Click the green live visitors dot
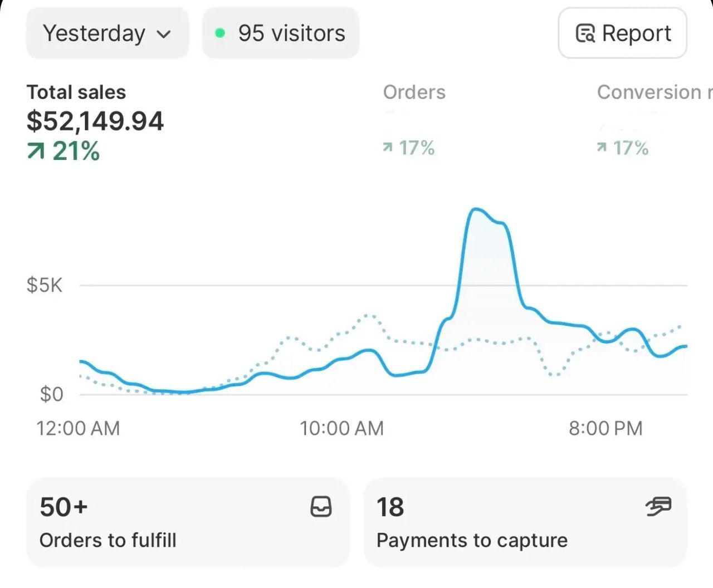Screen dimensions: 713x588 tap(220, 33)
